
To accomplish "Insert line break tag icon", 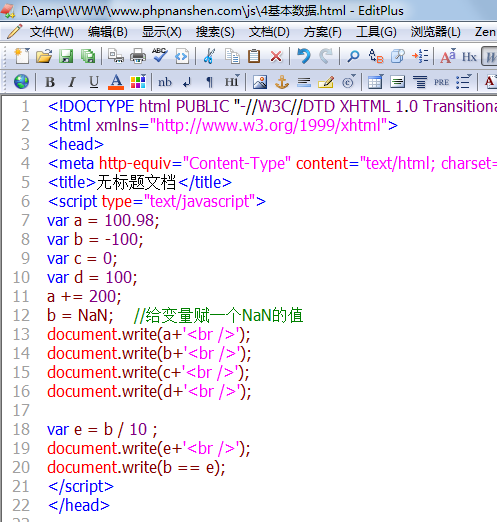I will [x=187, y=82].
